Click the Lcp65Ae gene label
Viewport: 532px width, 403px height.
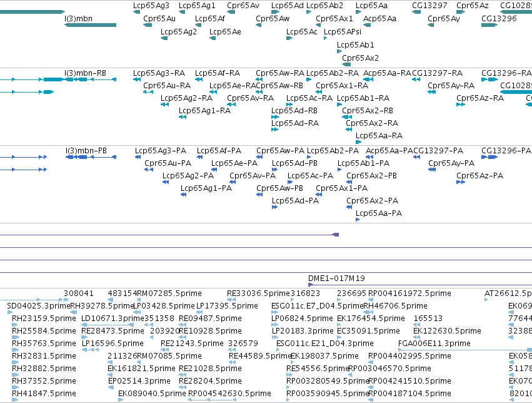coord(225,32)
